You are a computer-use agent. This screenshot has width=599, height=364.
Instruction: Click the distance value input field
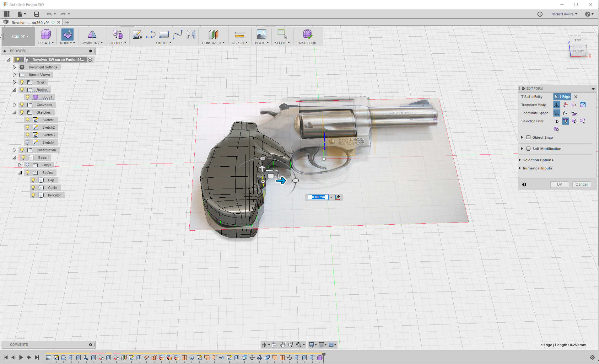click(318, 197)
